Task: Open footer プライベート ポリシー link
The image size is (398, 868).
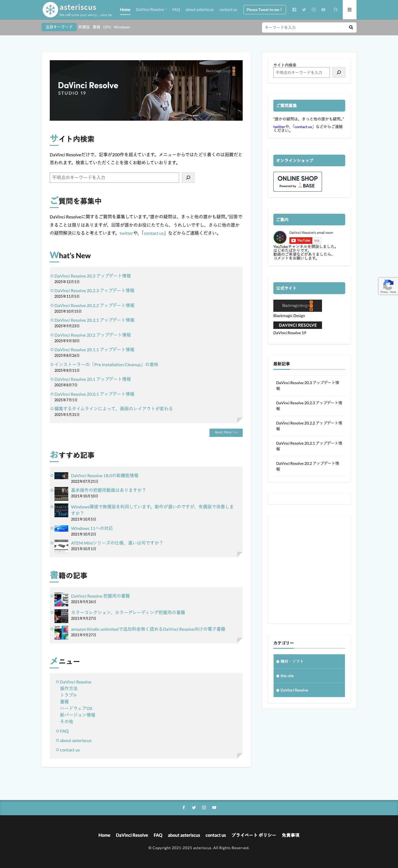Action: 254,835
